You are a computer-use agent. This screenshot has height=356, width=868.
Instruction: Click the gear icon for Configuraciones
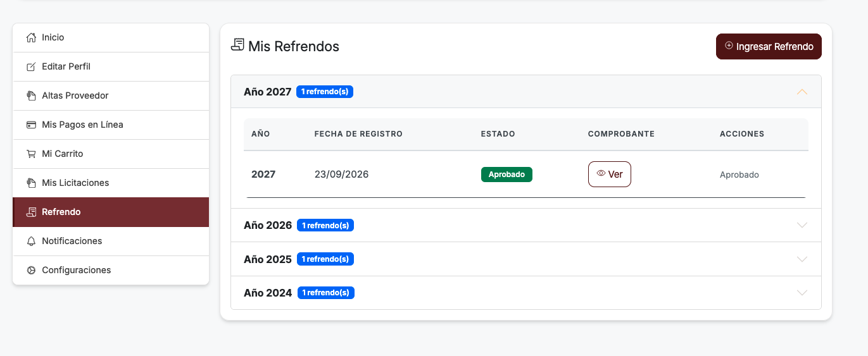[31, 271]
